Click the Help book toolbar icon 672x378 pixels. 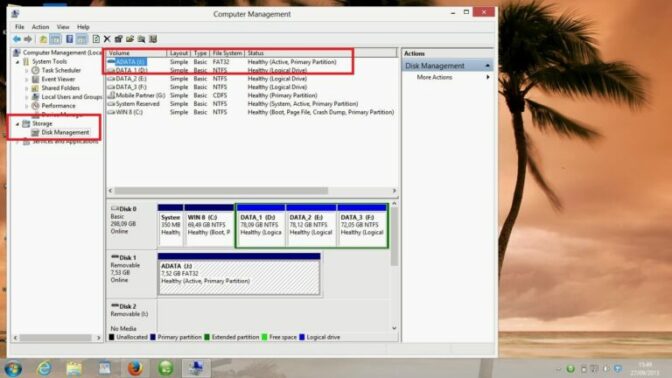pyautogui.click(x=69, y=39)
